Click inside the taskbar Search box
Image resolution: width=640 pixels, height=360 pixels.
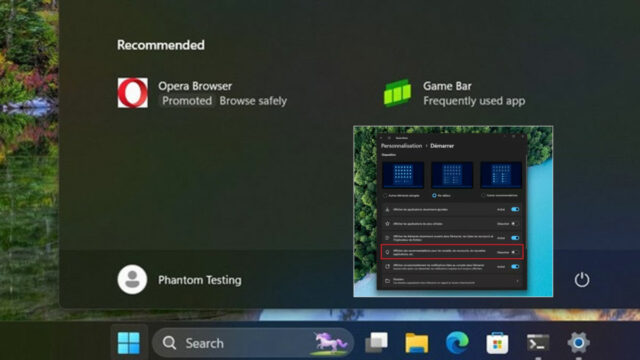[253, 343]
